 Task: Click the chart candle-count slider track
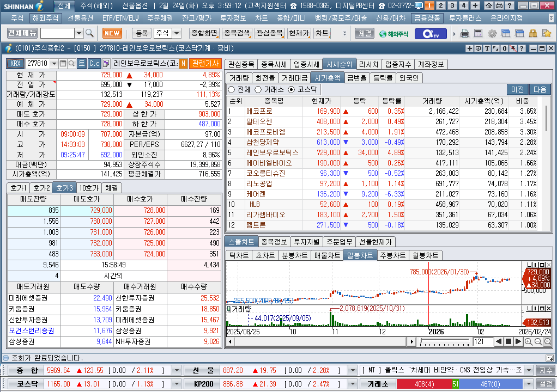(444, 342)
